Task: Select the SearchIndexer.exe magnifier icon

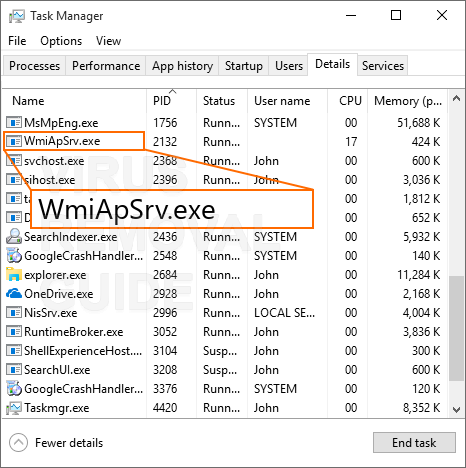Action: click(14, 236)
